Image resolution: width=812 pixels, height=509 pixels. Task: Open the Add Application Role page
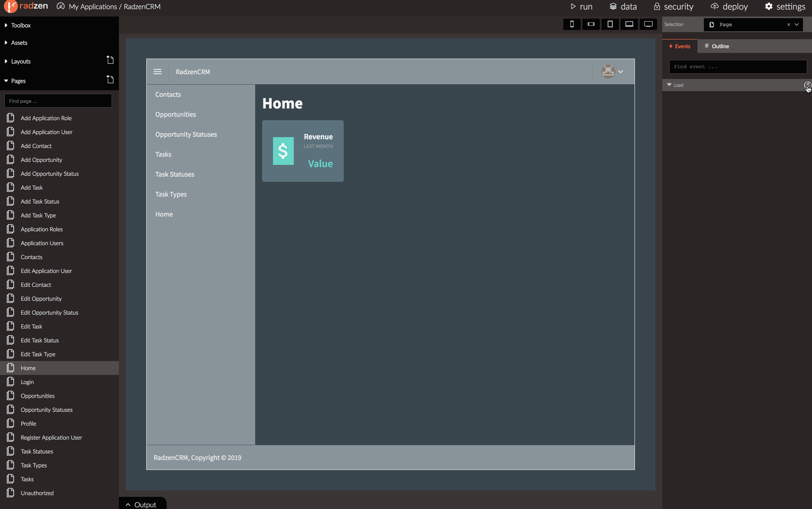pos(46,118)
